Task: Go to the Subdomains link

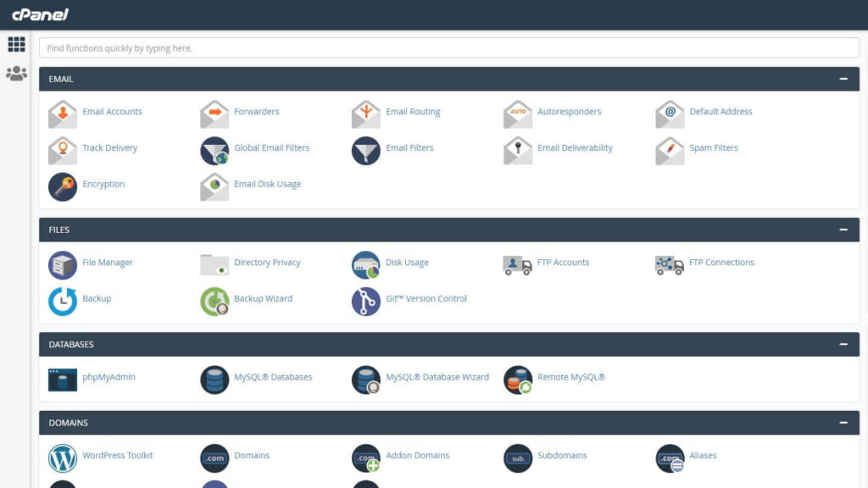Action: 562,456
